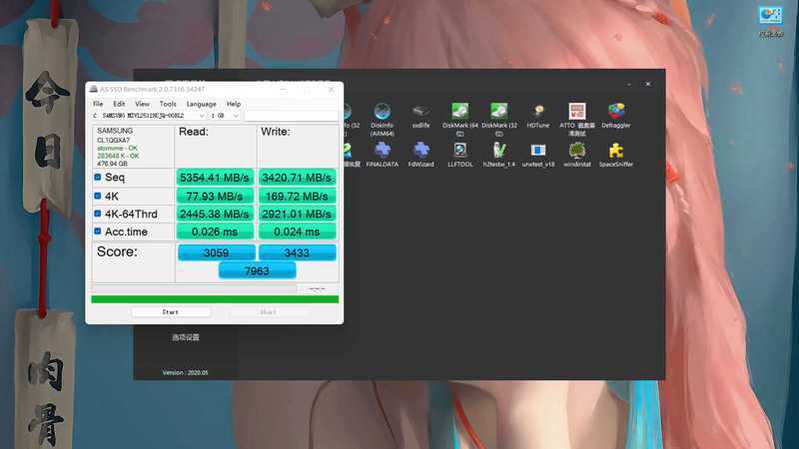Click the Score: label
The height and width of the screenshot is (449, 799).
117,252
